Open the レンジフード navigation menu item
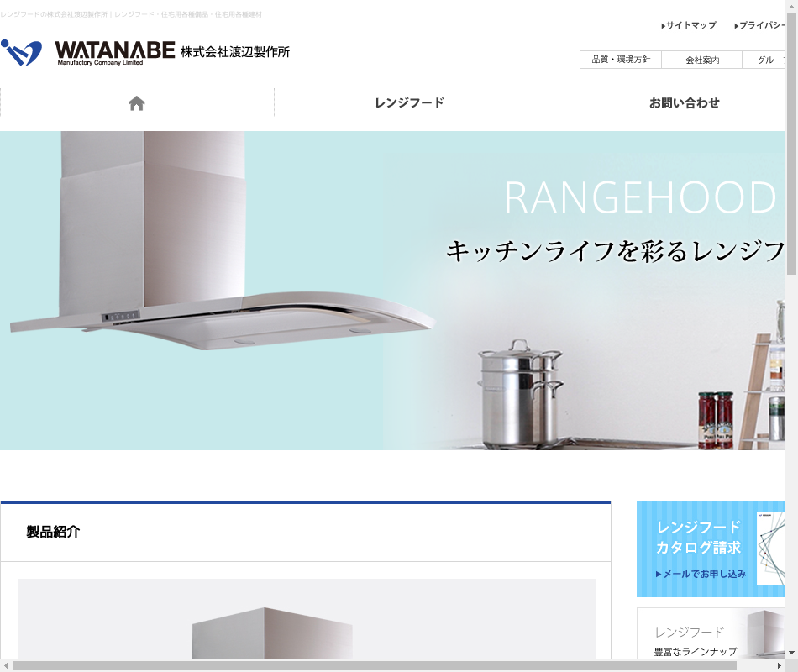This screenshot has height=672, width=798. coord(410,103)
